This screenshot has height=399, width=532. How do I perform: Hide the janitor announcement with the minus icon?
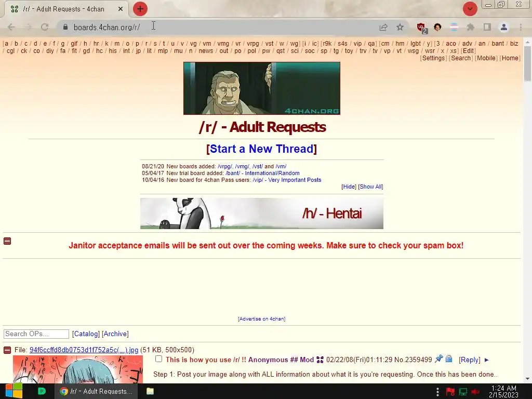(7, 241)
